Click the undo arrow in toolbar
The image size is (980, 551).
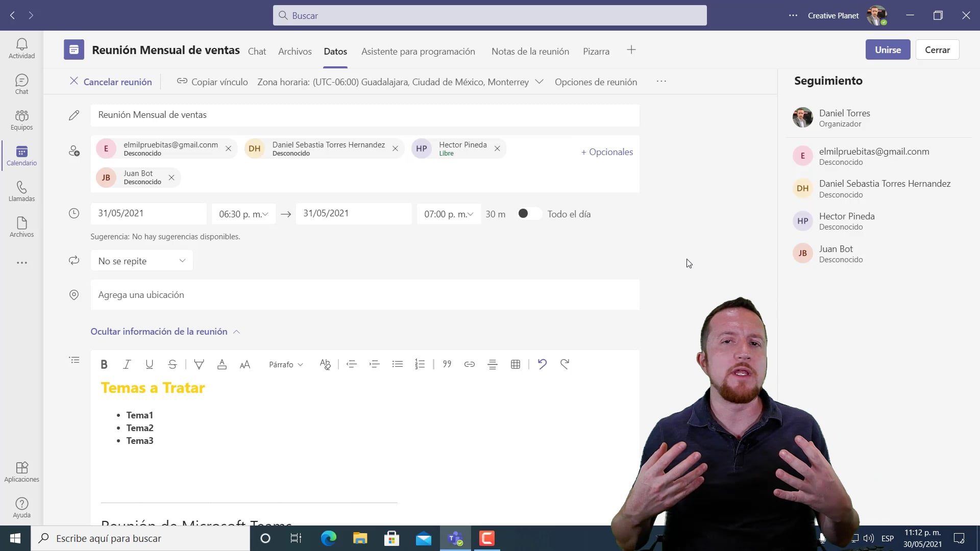542,364
